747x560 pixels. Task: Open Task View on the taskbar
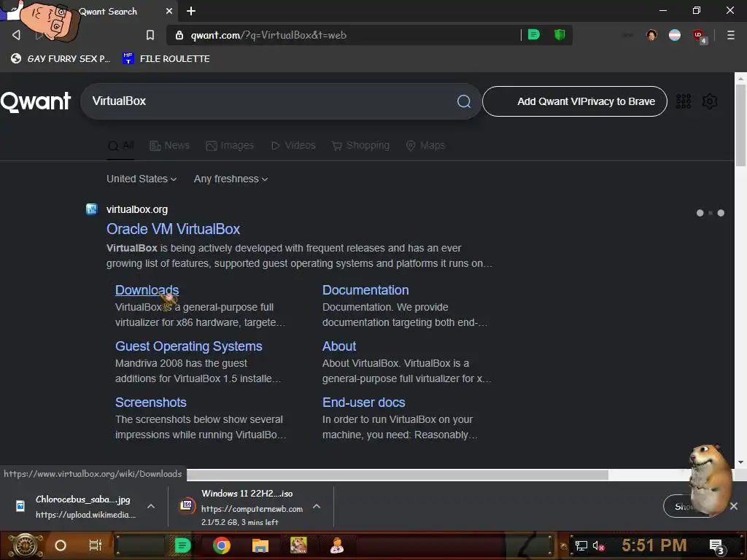tap(96, 545)
